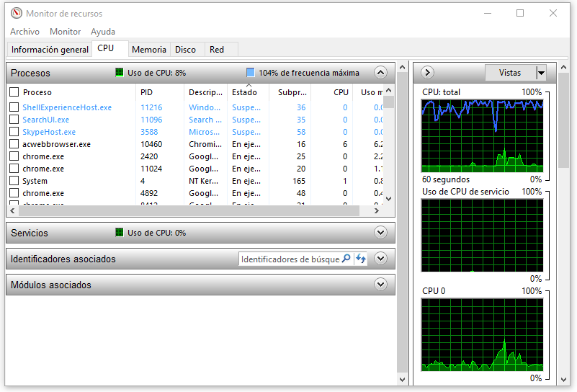Click process list scroll down arrow
577x392 pixels.
coord(388,199)
